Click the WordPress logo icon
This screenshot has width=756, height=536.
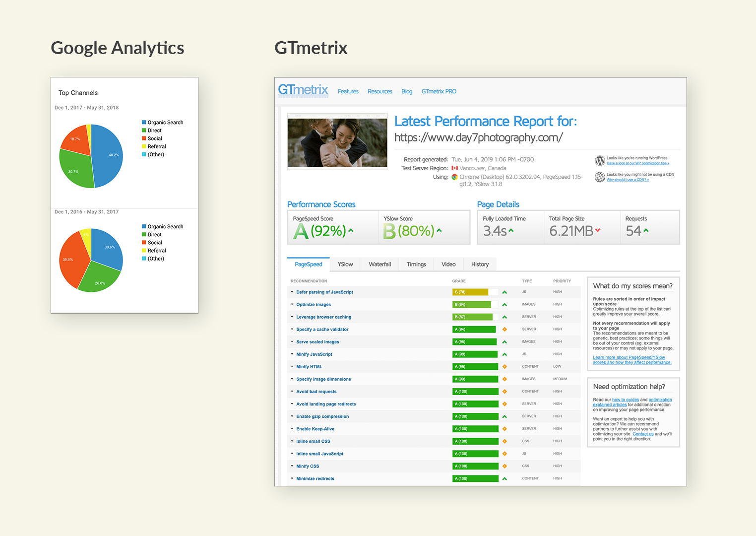point(600,161)
